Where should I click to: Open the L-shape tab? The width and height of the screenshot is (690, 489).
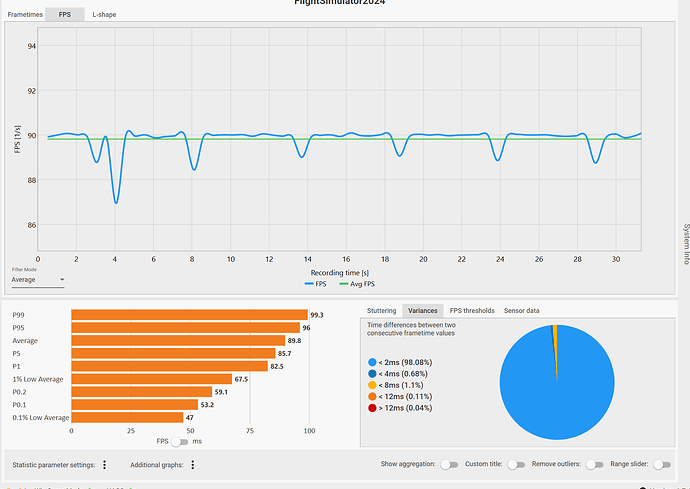(104, 15)
